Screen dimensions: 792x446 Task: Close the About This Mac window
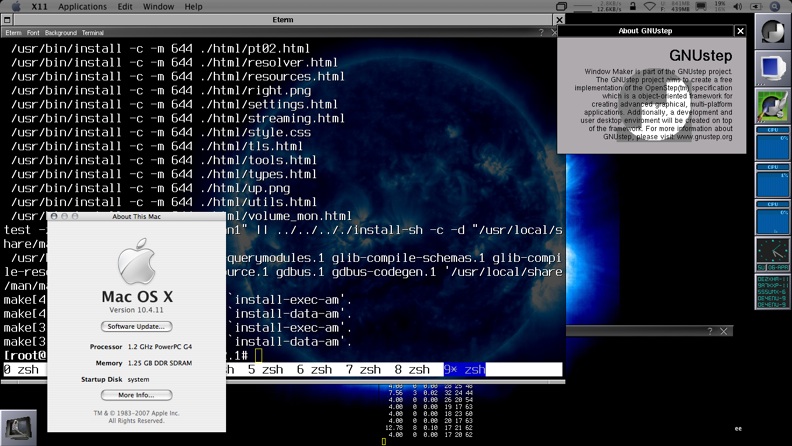coord(54,216)
